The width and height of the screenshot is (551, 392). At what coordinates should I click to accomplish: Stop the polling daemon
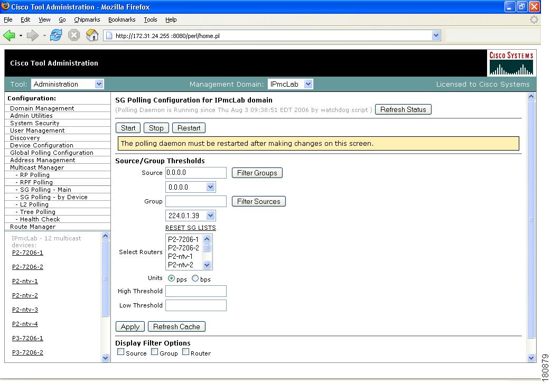point(156,128)
